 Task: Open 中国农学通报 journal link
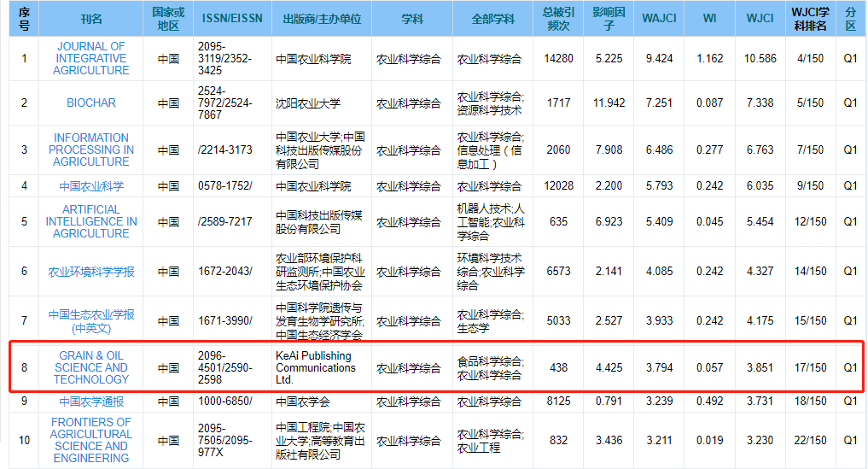click(x=90, y=402)
